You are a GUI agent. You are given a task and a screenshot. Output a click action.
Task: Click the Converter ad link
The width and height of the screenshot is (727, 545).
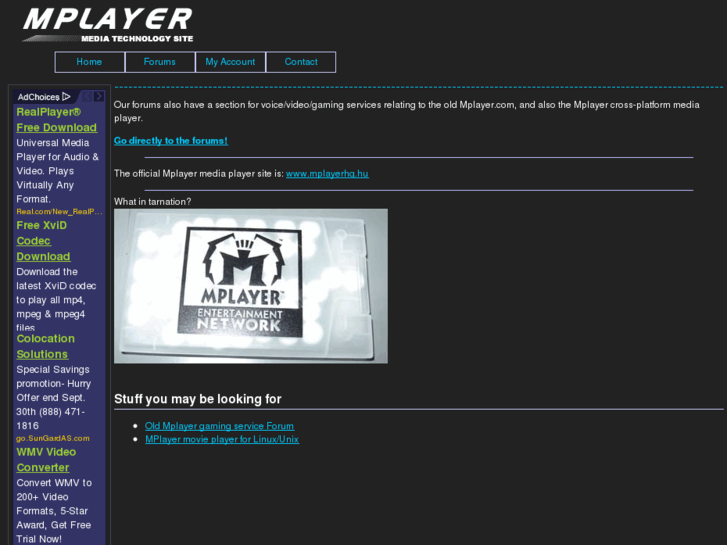point(43,468)
